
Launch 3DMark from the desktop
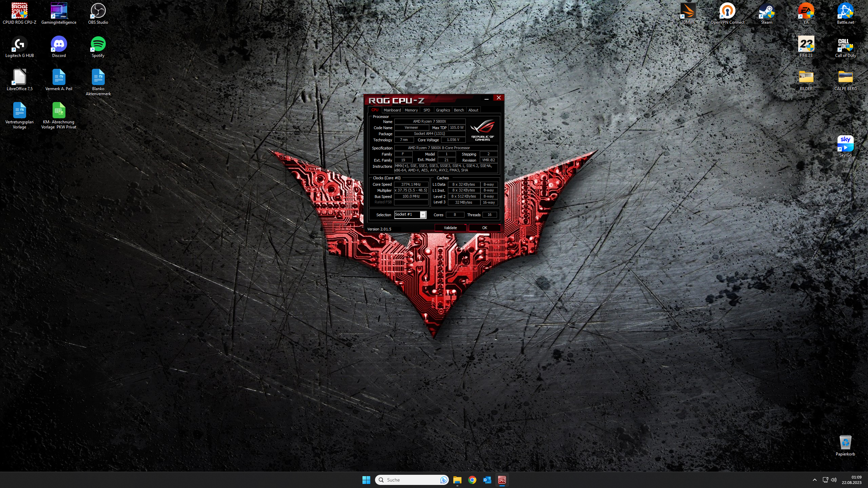pyautogui.click(x=688, y=11)
